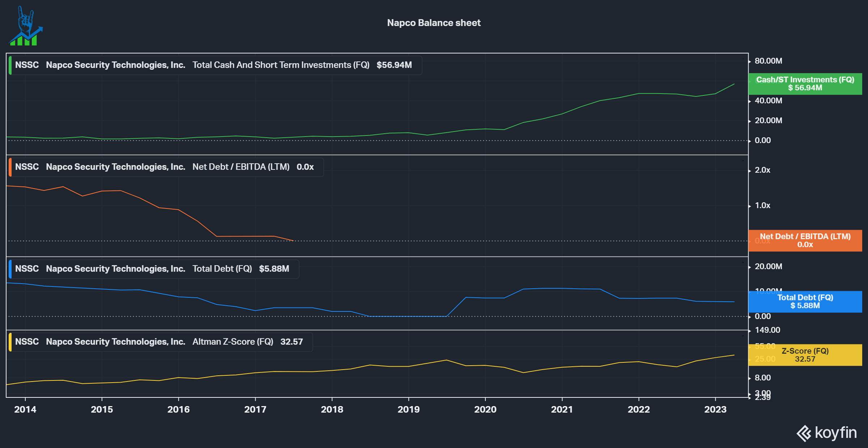Click the yellow Altman Z-Score legend color bar
Viewport: 868px width, 448px height.
[10, 342]
